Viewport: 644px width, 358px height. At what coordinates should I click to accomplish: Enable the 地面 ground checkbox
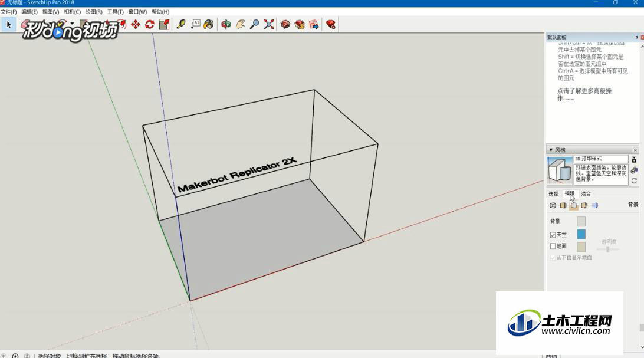pos(553,246)
